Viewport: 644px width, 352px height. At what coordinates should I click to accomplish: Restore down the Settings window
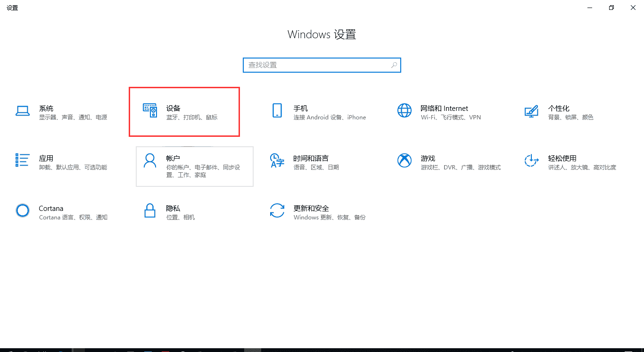pos(611,8)
